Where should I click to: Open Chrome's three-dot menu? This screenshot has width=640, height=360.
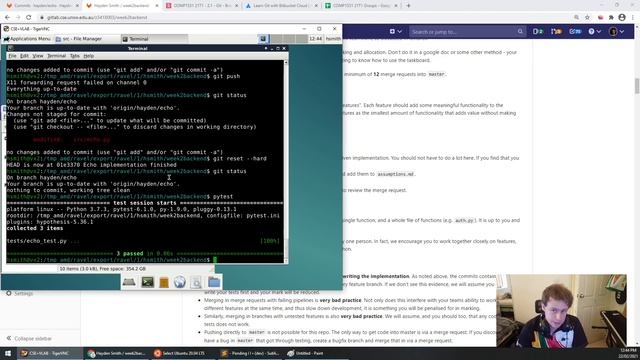[633, 18]
